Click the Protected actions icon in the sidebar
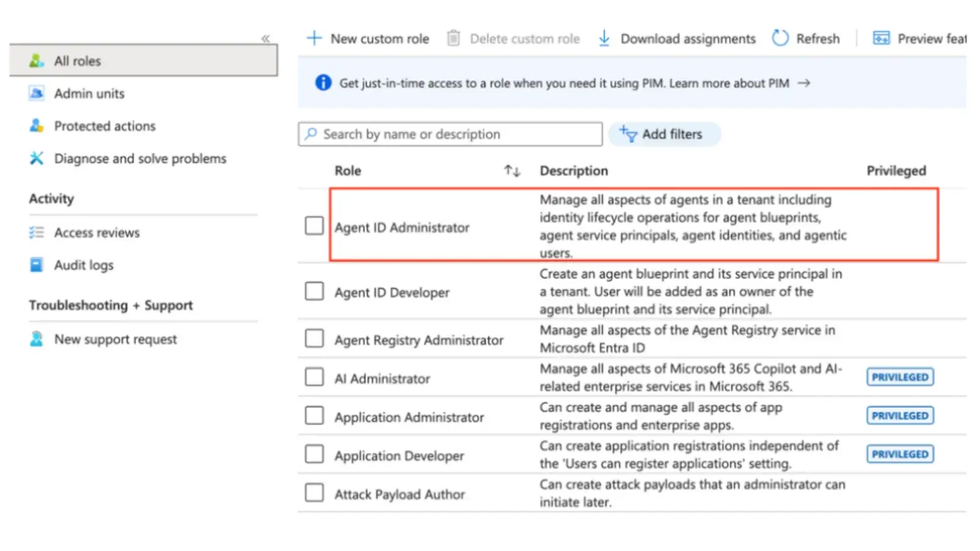The image size is (980, 551). pyautogui.click(x=37, y=126)
